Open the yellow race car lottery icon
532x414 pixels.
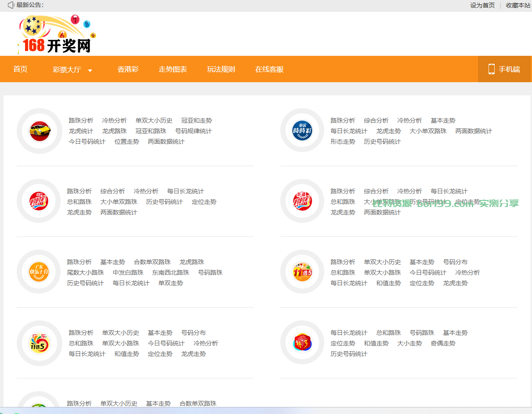(x=39, y=131)
